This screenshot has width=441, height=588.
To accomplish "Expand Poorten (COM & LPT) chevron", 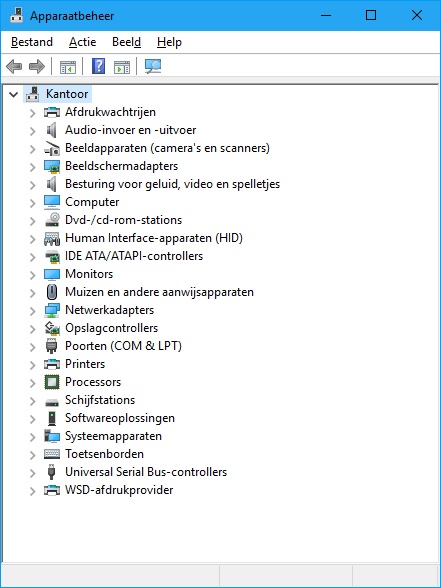I will click(33, 346).
